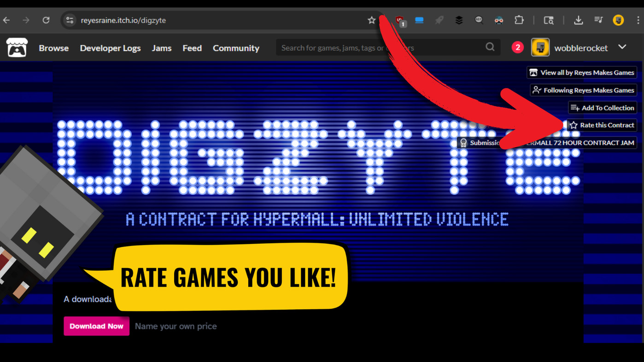Click the browser forward arrow
The width and height of the screenshot is (644, 362).
pyautogui.click(x=26, y=20)
